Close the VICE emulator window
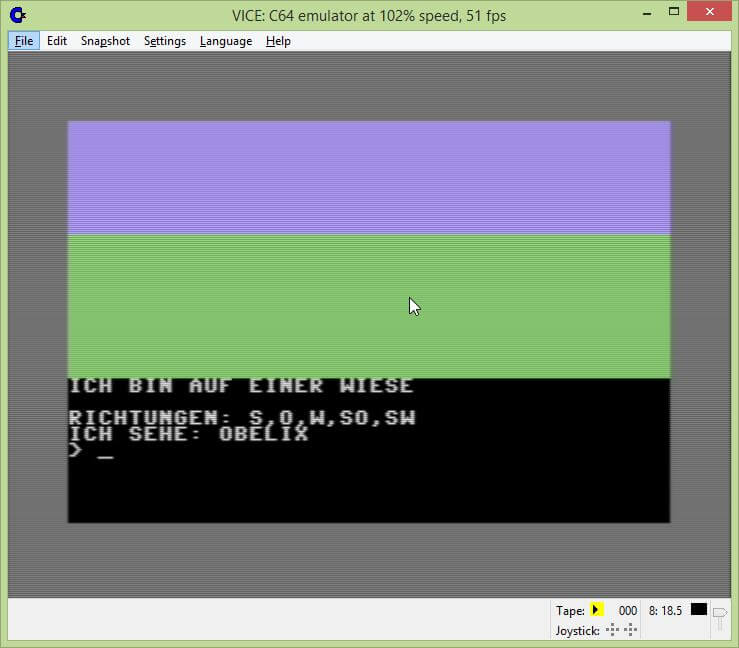739x648 pixels. pyautogui.click(x=709, y=12)
